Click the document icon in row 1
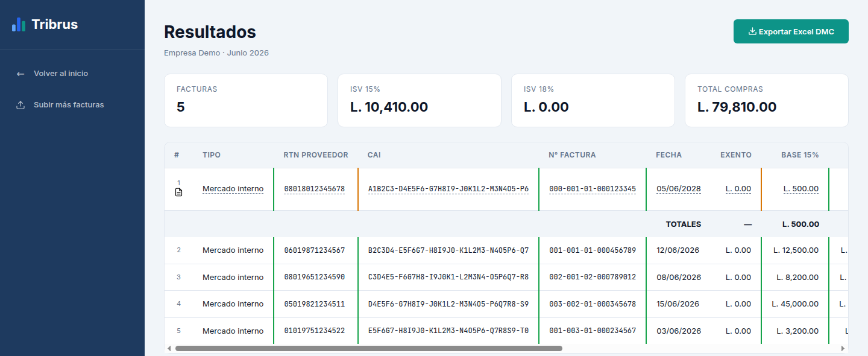The image size is (868, 356). tap(178, 192)
